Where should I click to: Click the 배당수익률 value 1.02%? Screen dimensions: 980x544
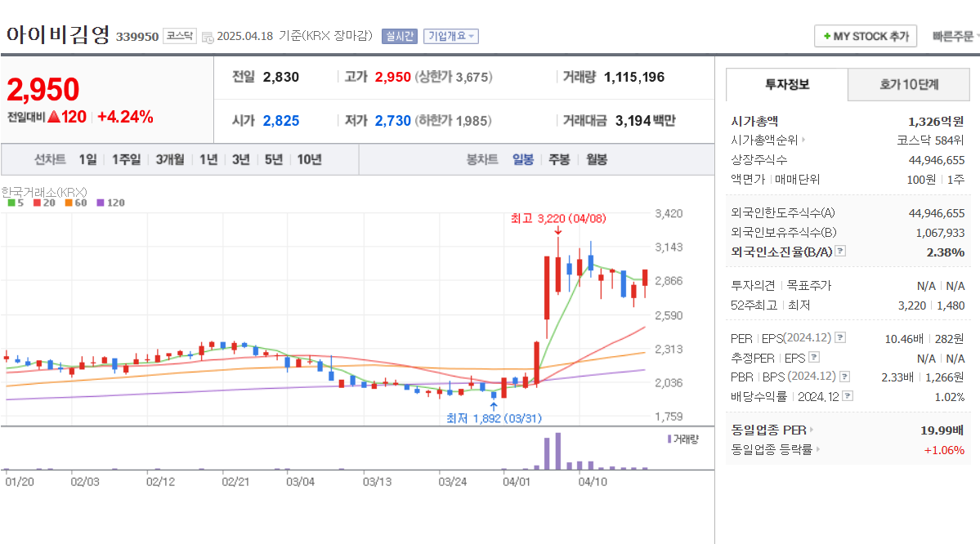pos(950,397)
